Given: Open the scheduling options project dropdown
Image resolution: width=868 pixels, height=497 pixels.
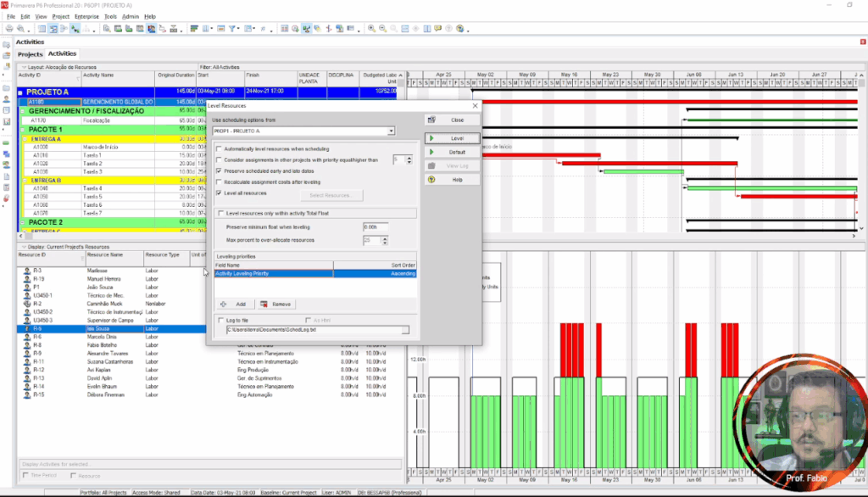Looking at the screenshot, I should [392, 131].
